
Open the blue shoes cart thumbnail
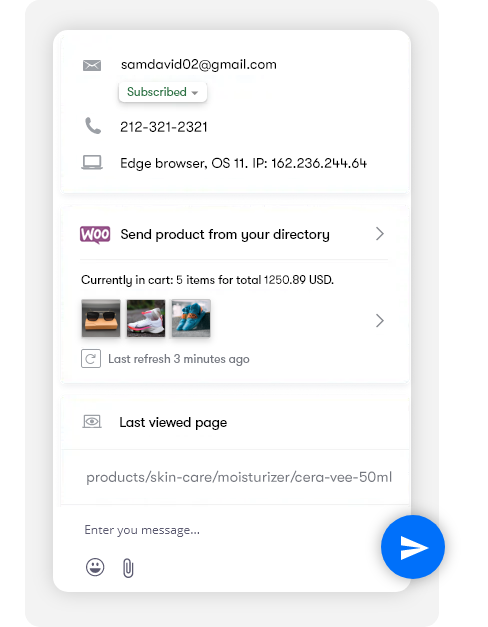coord(191,318)
